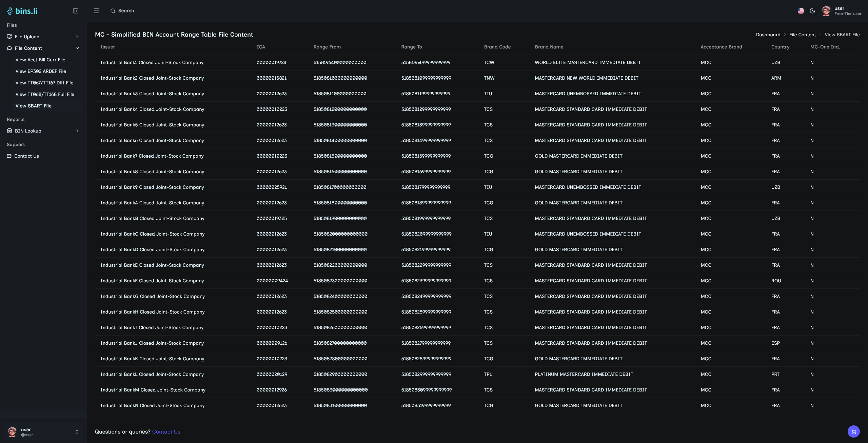This screenshot has height=443, width=868.
Task: Open View EP302 ARDEF File
Action: click(x=41, y=71)
